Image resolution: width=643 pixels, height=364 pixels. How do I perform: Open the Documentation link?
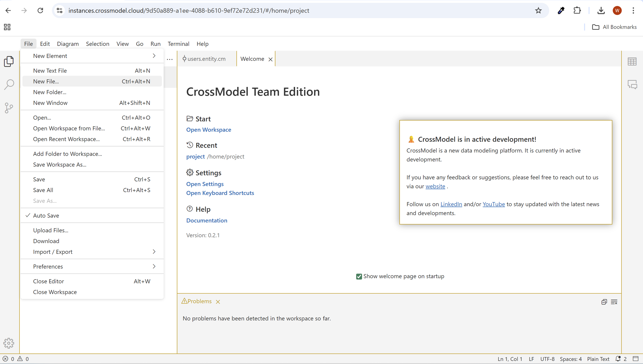pos(207,220)
